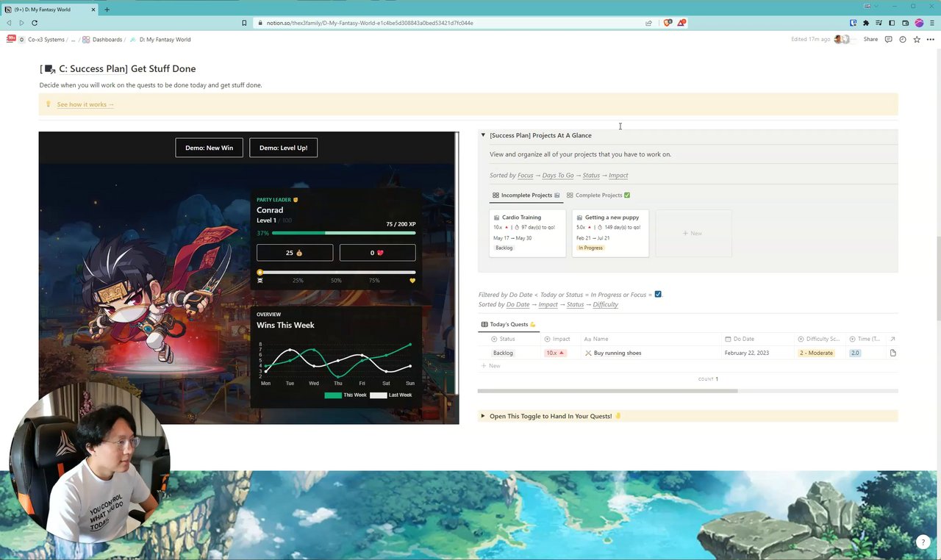Image resolution: width=941 pixels, height=560 pixels.
Task: Switch to Incomplete Projects tab
Action: tap(526, 195)
